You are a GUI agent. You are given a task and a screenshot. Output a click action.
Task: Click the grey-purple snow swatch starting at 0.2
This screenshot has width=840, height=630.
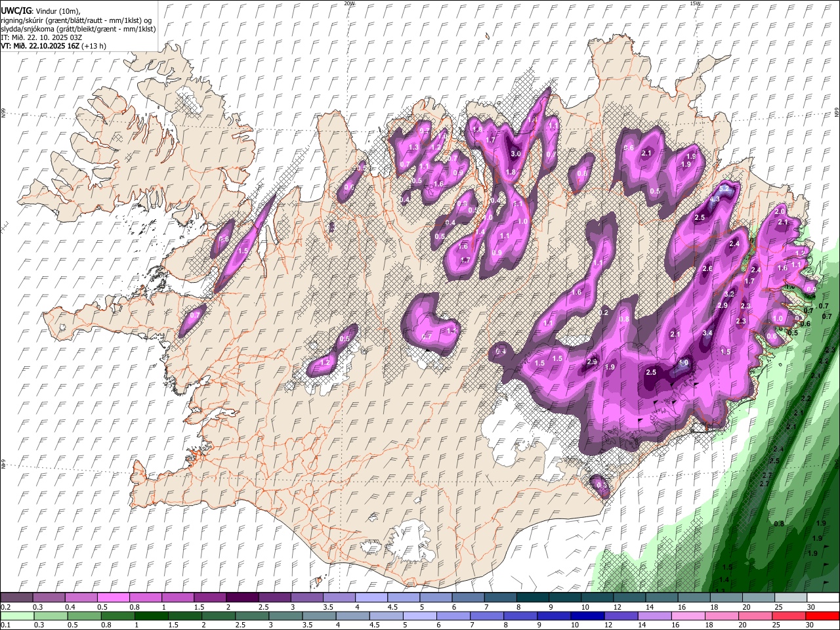tap(17, 598)
